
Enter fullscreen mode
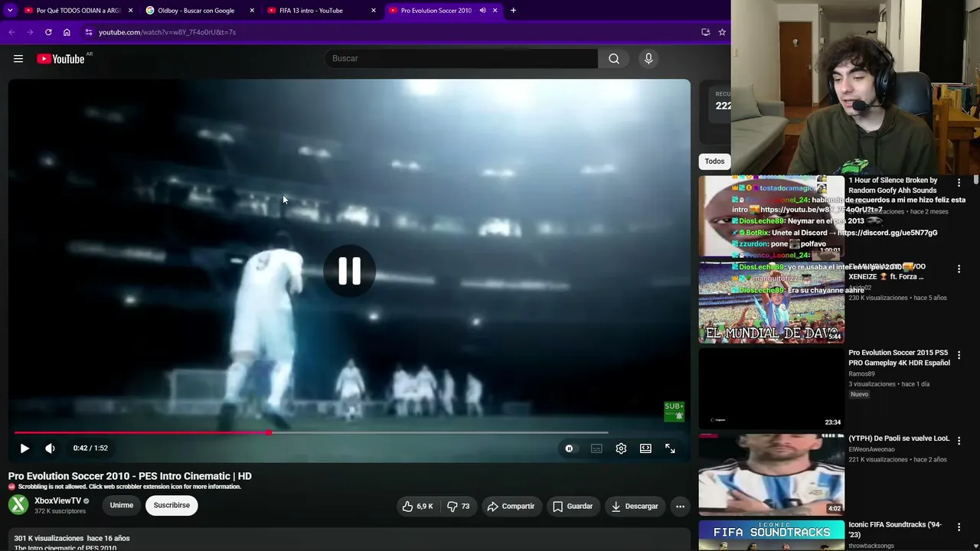[x=670, y=448]
